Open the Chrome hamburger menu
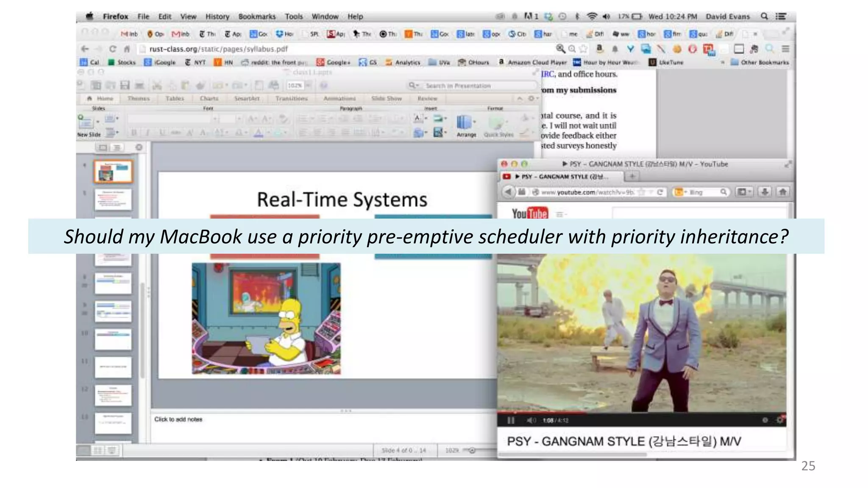This screenshot has width=868, height=488. pyautogui.click(x=785, y=49)
